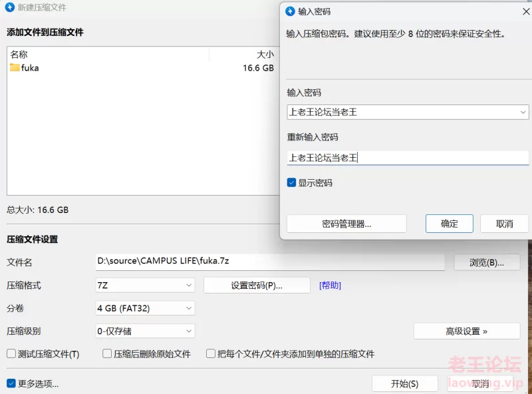Open the password manager button
Screen dimensions: 532x394
(346, 224)
